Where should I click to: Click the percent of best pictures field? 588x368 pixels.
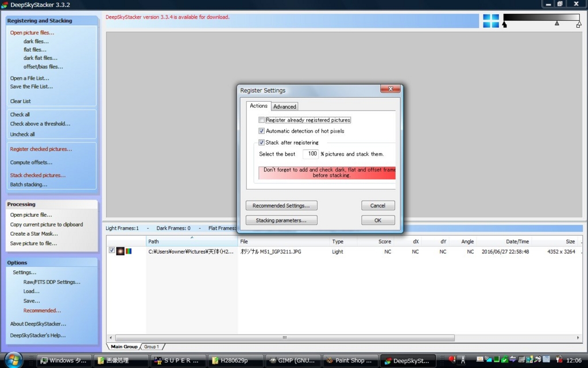click(311, 154)
